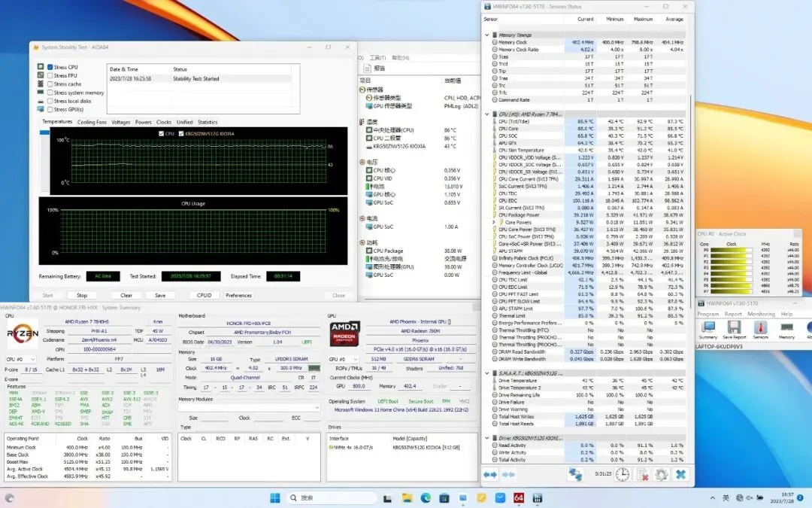Click the Stop button in stability test
This screenshot has width=812, height=508.
[82, 296]
